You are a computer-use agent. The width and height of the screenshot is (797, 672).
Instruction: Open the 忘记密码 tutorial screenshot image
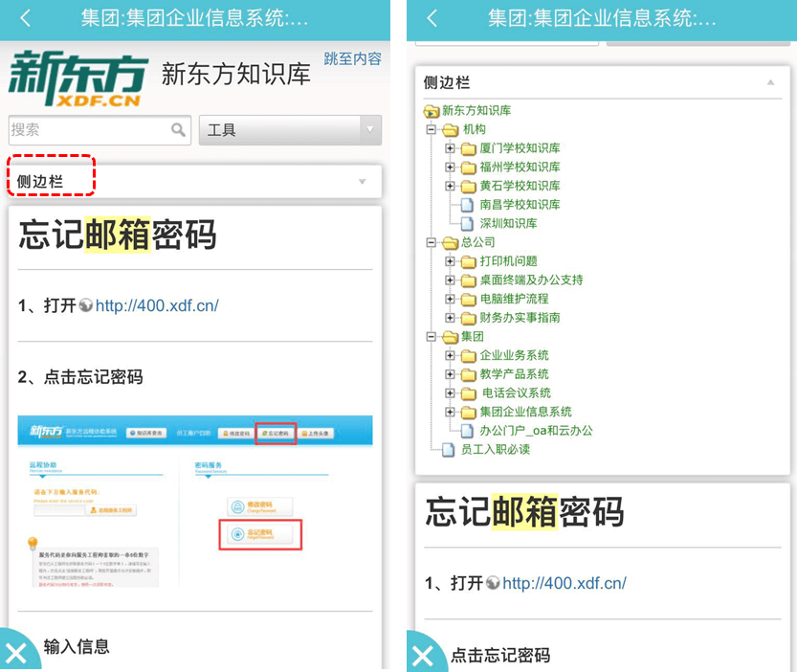[195, 504]
